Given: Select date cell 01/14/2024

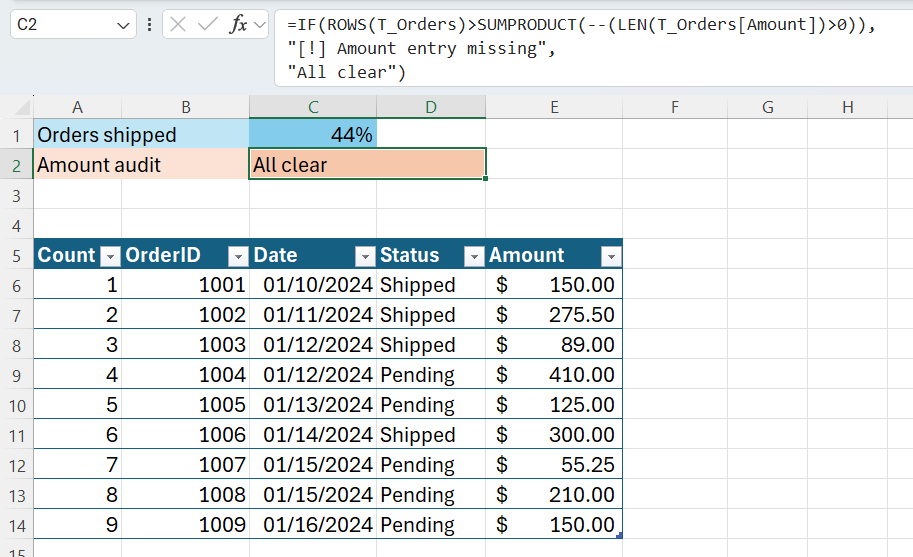Looking at the screenshot, I should [x=313, y=435].
